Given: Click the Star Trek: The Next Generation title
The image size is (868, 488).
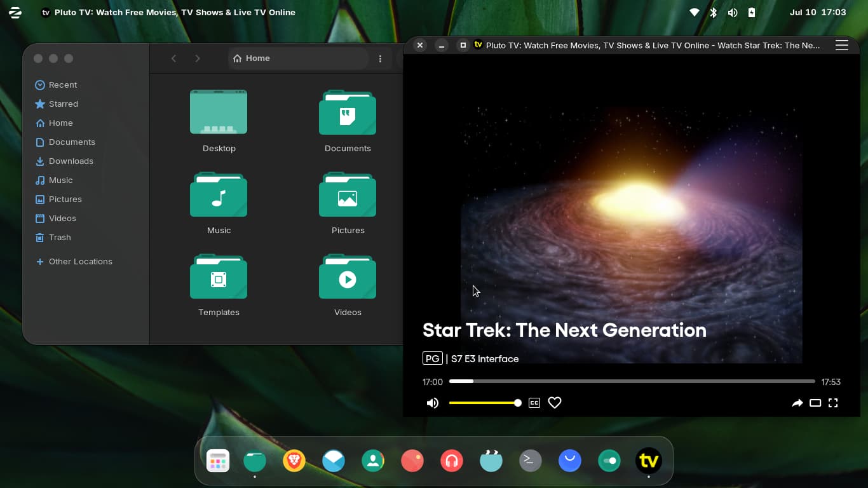Looking at the screenshot, I should (x=564, y=330).
